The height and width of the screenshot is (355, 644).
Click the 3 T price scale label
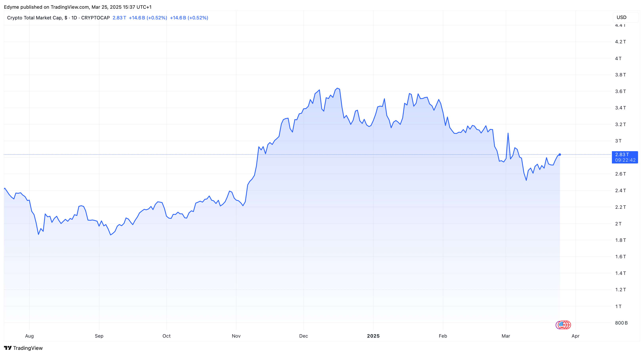pyautogui.click(x=618, y=141)
